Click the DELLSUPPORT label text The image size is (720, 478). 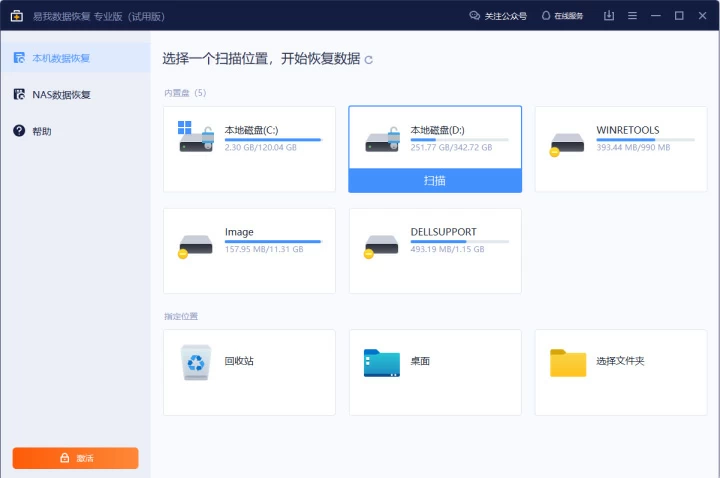point(444,232)
